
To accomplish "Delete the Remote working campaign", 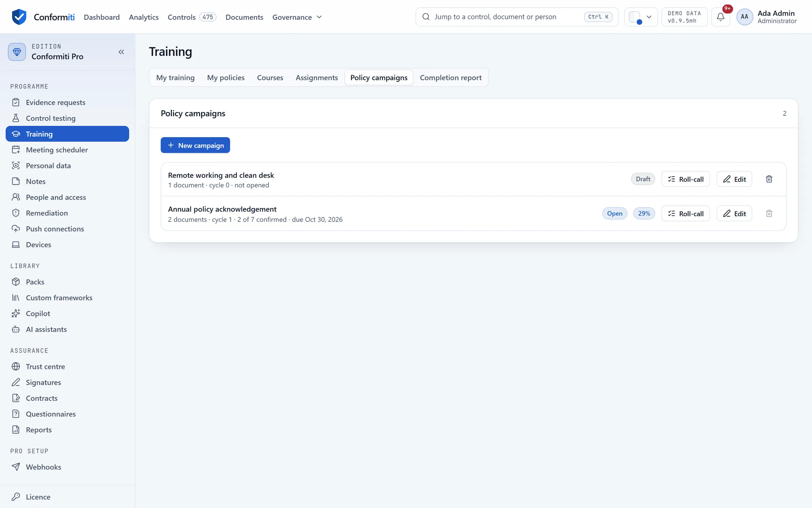I will pyautogui.click(x=769, y=179).
